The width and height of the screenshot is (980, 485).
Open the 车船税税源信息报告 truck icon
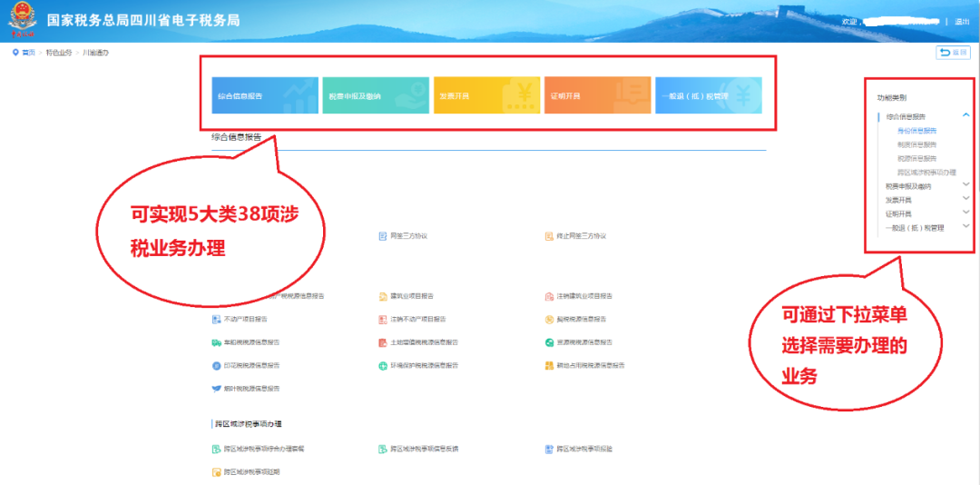[216, 342]
